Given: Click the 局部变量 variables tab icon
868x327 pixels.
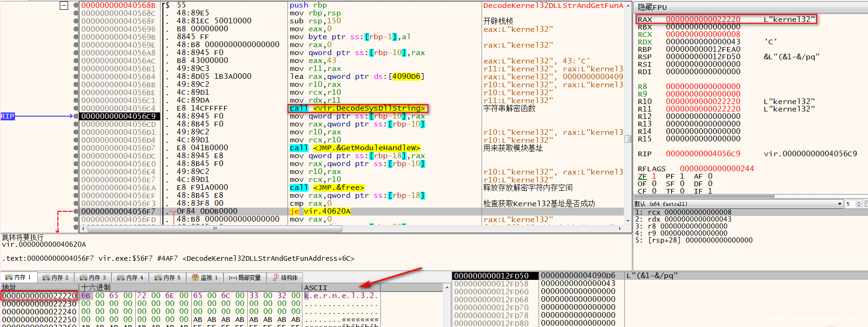Looking at the screenshot, I should 232,278.
